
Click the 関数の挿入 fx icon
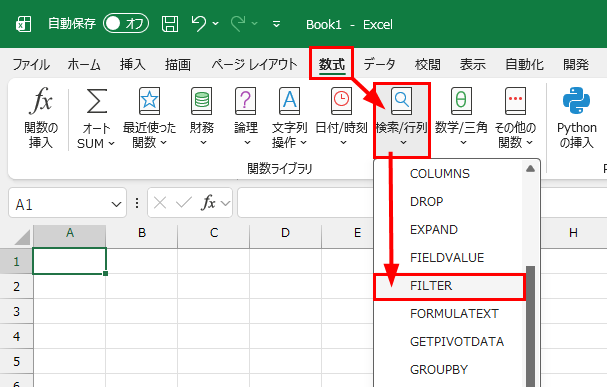[41, 101]
